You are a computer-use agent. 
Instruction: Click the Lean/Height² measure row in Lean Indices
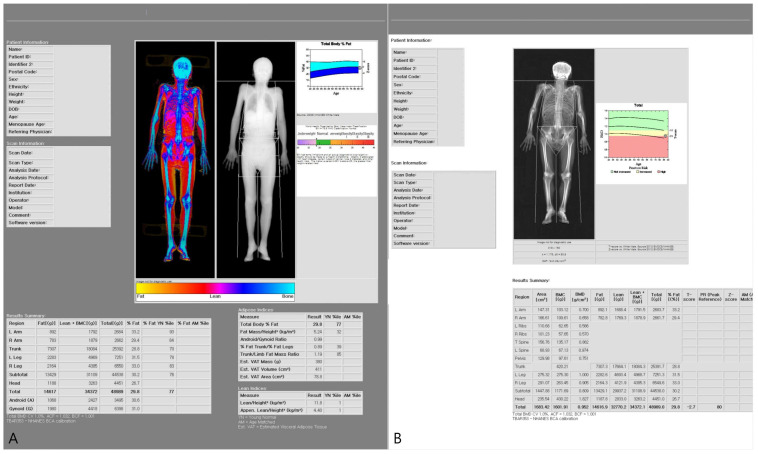[300, 403]
